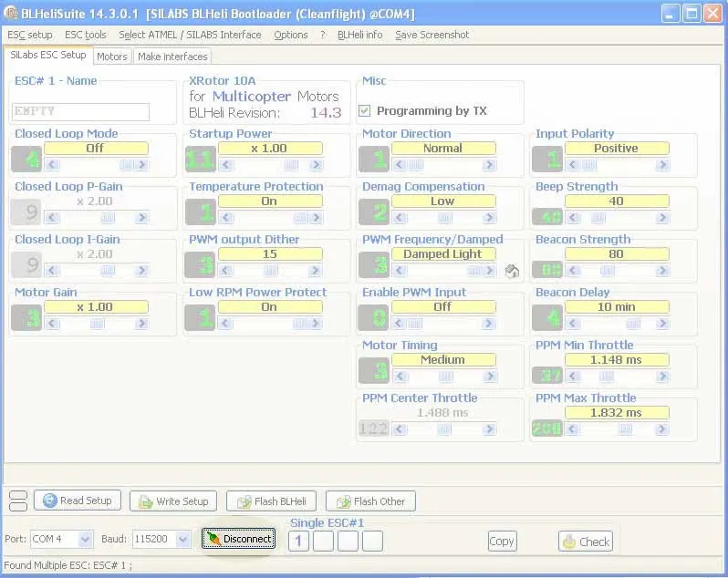Click the Flash BLHeli button
Image resolution: width=728 pixels, height=578 pixels.
271,501
